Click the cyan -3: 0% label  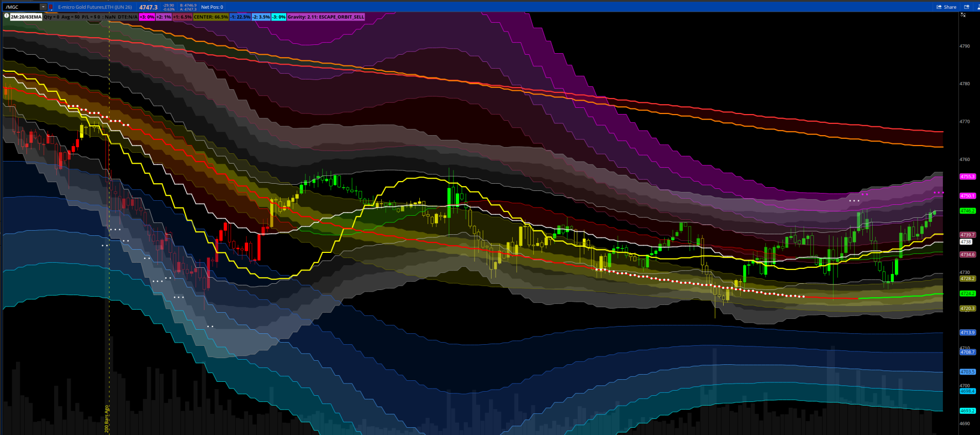click(279, 17)
